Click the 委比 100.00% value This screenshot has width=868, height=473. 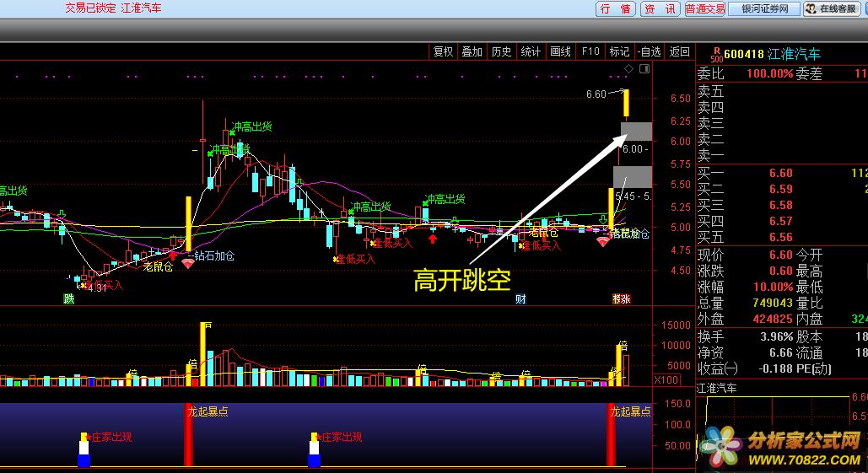click(x=769, y=73)
